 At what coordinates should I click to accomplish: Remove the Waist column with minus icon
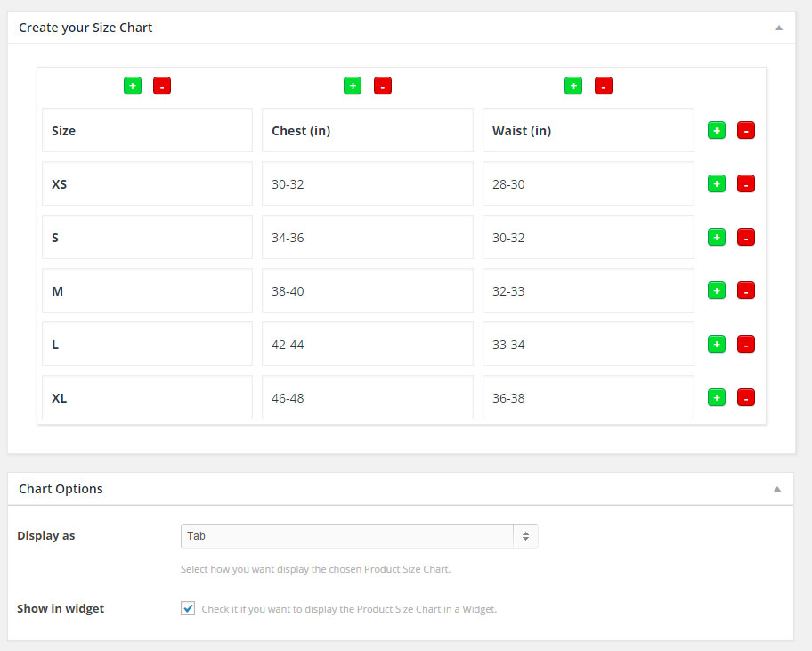point(604,86)
